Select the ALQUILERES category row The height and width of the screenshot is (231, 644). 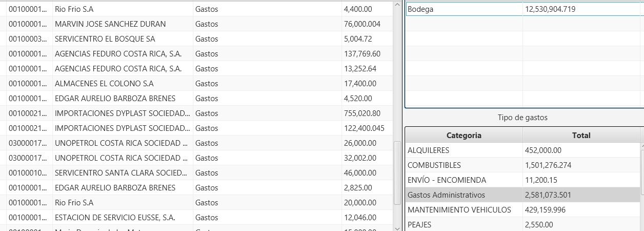[464, 150]
